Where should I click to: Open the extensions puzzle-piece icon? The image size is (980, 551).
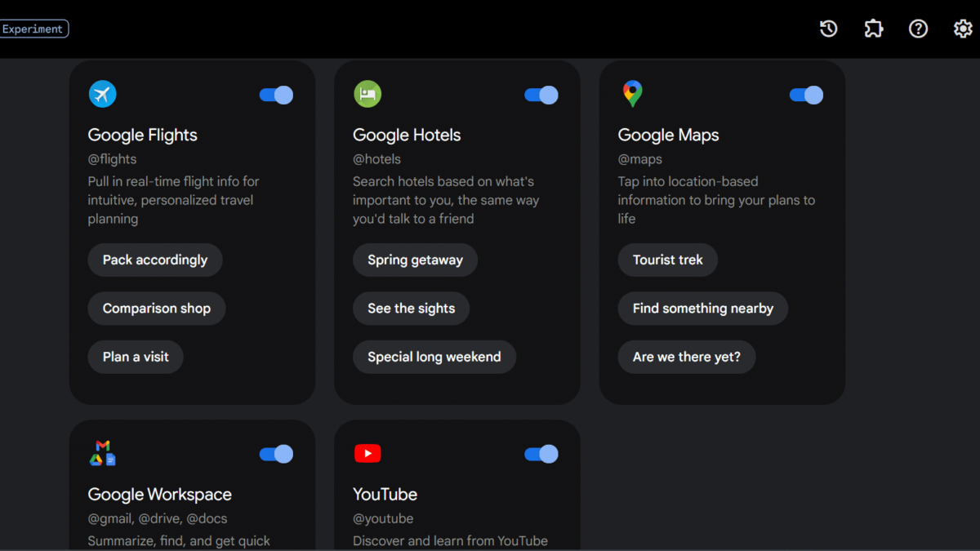874,29
